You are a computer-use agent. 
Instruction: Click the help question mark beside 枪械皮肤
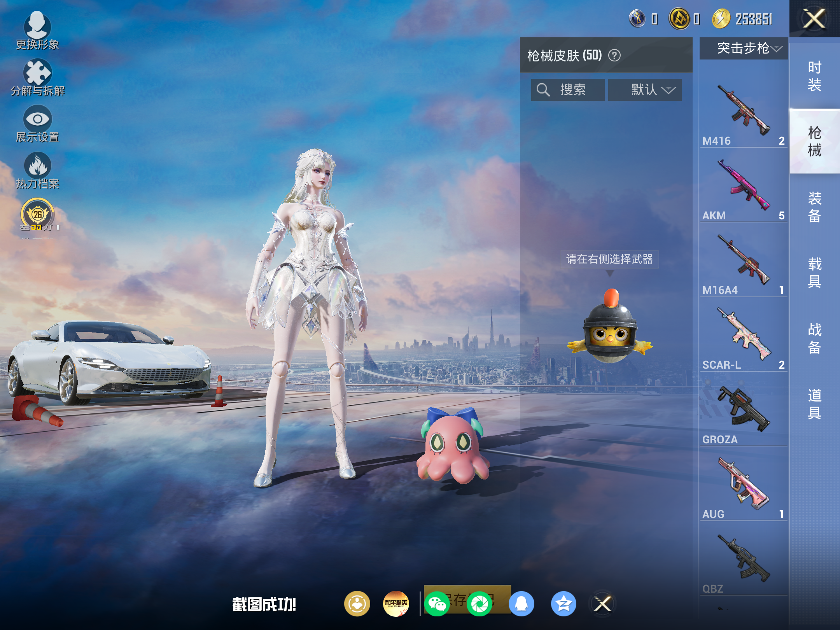[614, 56]
